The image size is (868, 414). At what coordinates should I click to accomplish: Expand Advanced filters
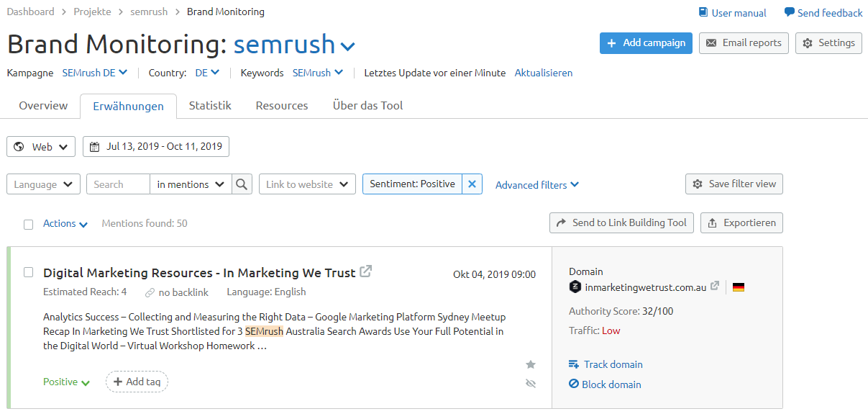[536, 185]
